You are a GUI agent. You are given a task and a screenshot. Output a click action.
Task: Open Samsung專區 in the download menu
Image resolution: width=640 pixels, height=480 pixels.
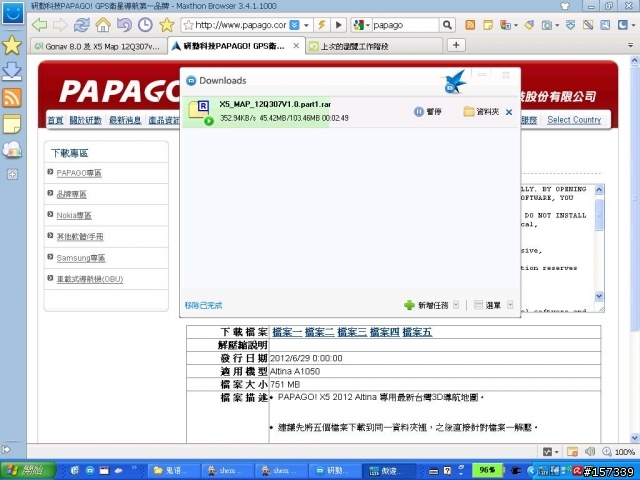tap(81, 258)
